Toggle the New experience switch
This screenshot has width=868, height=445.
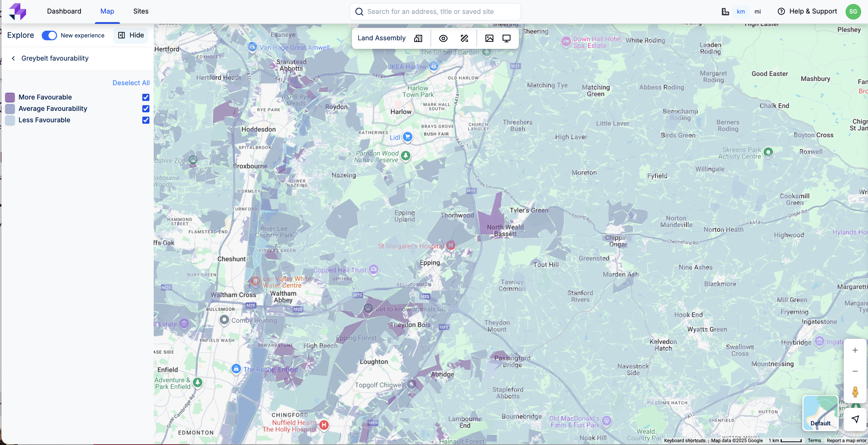(x=49, y=35)
